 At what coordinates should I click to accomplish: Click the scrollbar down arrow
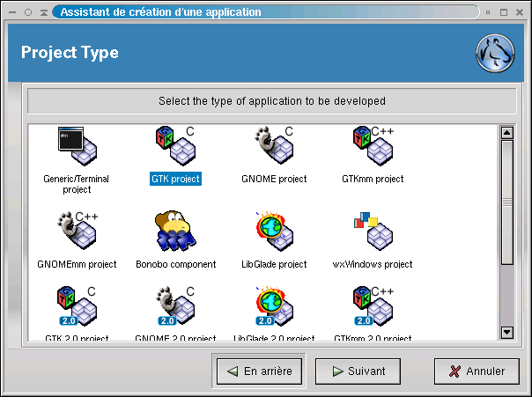click(506, 332)
